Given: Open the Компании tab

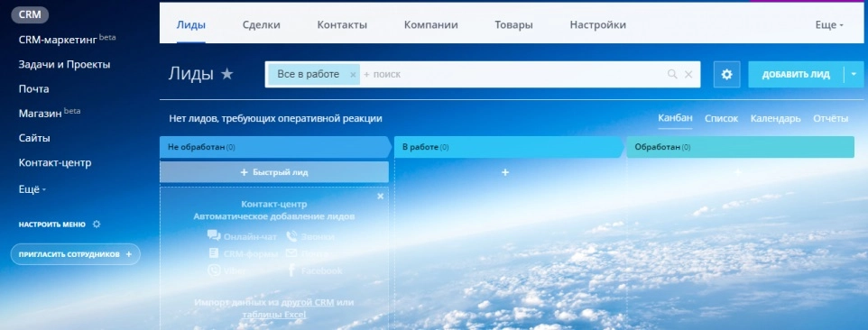Looking at the screenshot, I should point(430,25).
